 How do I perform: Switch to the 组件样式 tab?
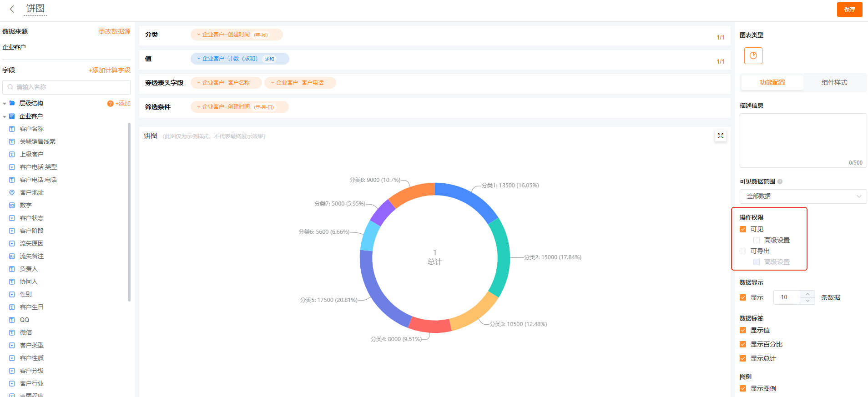tap(834, 82)
